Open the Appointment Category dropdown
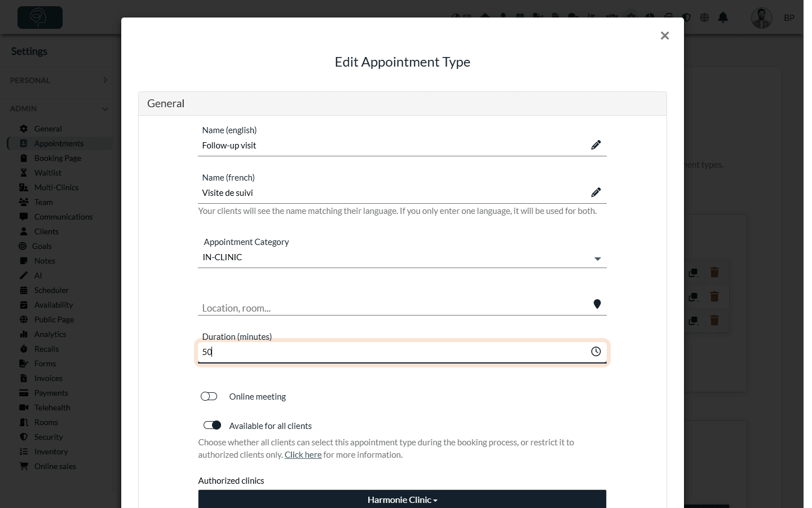The height and width of the screenshot is (508, 812). (402, 257)
